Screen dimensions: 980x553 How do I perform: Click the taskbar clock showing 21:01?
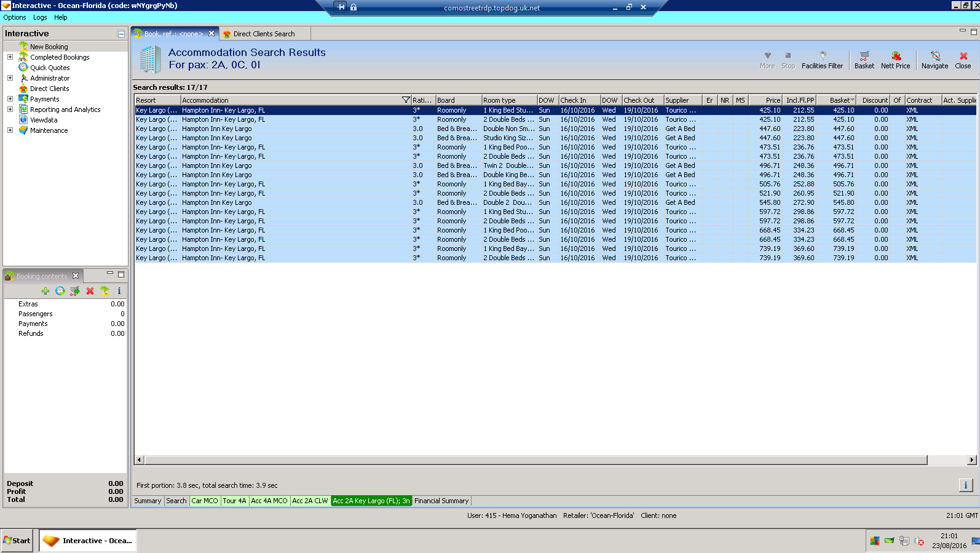coord(949,536)
